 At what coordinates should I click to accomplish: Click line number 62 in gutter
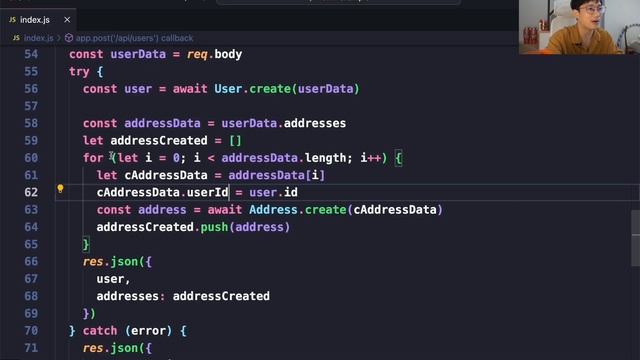coord(31,192)
